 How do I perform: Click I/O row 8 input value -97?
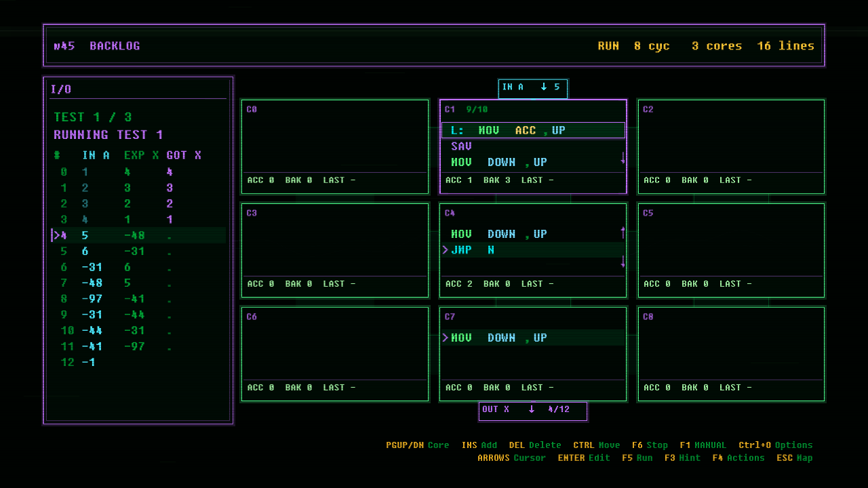click(x=92, y=298)
